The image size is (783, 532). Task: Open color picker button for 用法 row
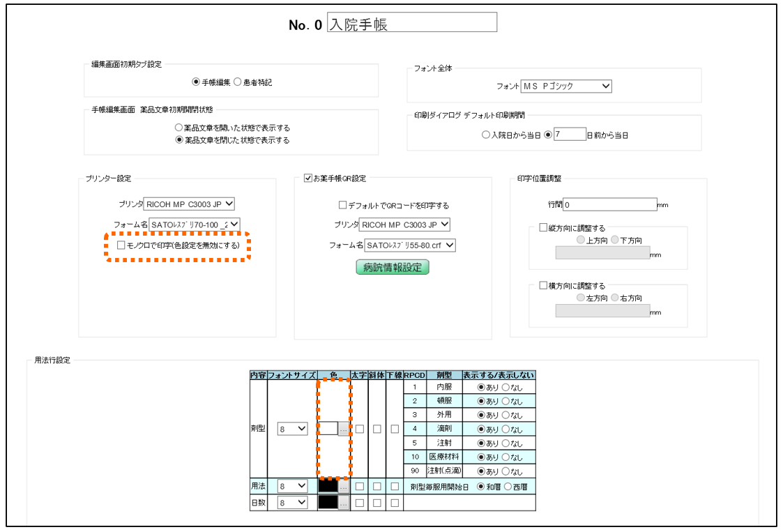coord(343,485)
